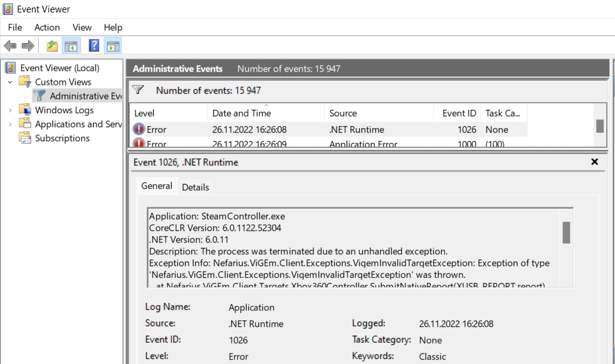Click the Forward arrow in the toolbar

tap(27, 46)
